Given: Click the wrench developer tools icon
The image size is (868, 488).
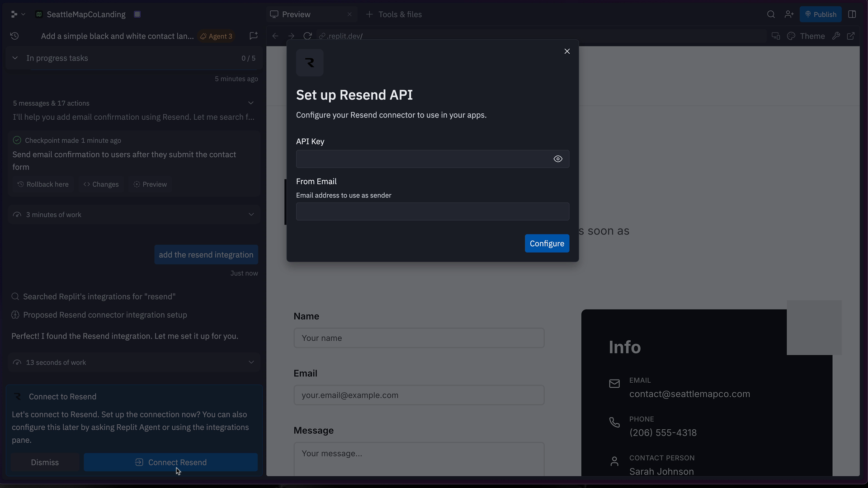Looking at the screenshot, I should [836, 36].
